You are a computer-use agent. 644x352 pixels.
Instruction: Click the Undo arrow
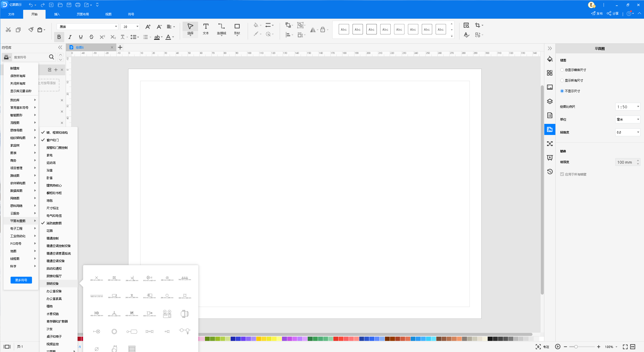[31, 5]
